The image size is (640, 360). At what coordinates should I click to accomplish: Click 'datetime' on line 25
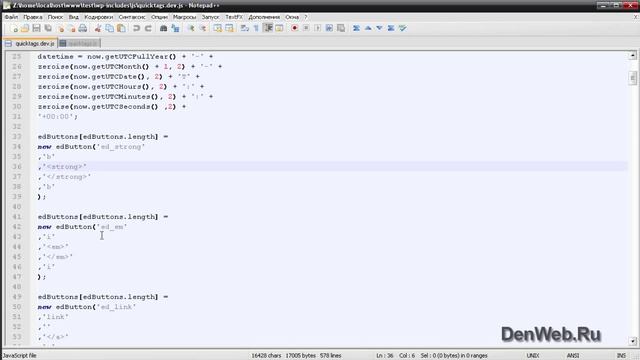(56, 56)
